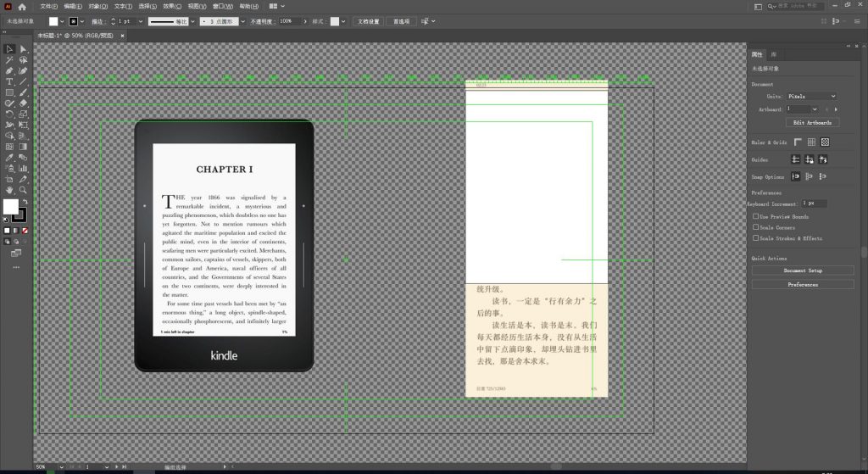Open the brush definition dropdown
Image resolution: width=868 pixels, height=474 pixels.
click(242, 21)
